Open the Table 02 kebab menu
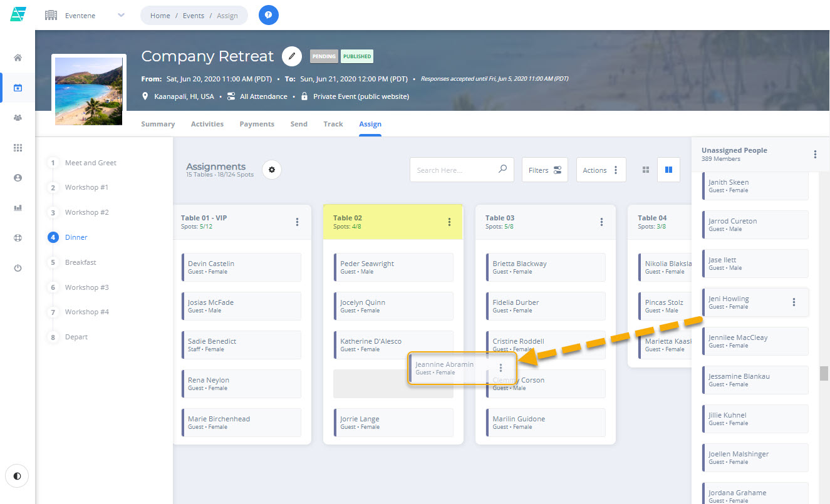The width and height of the screenshot is (830, 504). (449, 222)
